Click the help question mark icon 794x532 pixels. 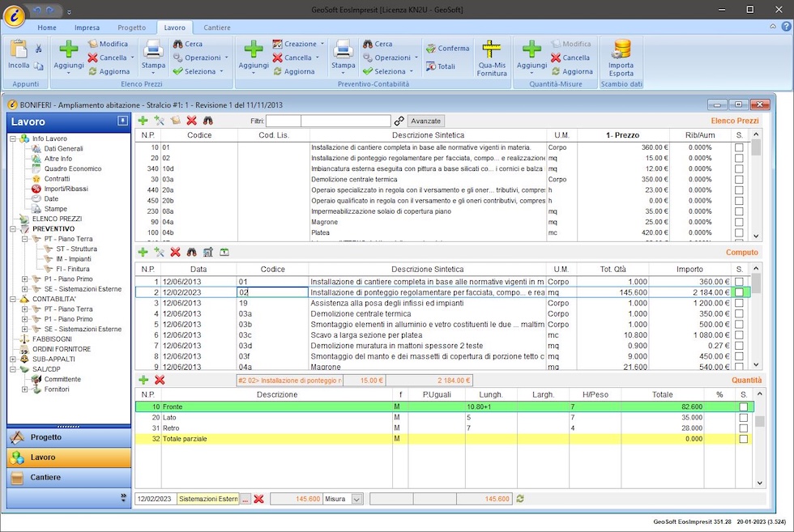[x=786, y=27]
